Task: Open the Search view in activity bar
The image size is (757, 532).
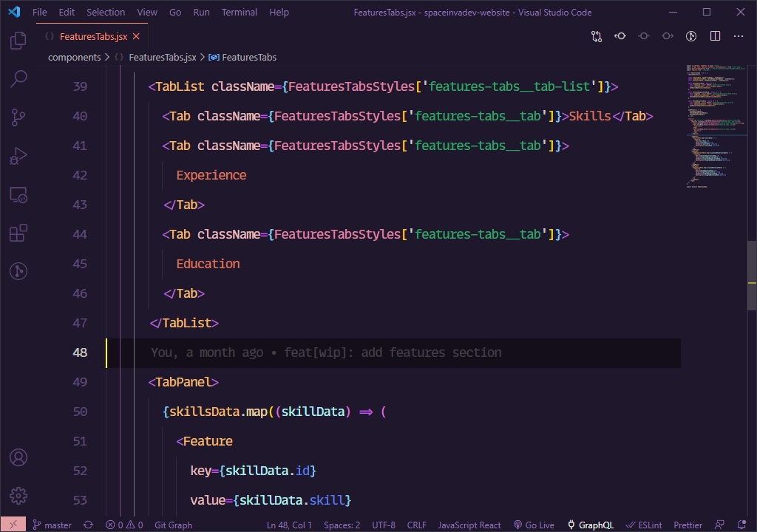Action: pos(18,78)
